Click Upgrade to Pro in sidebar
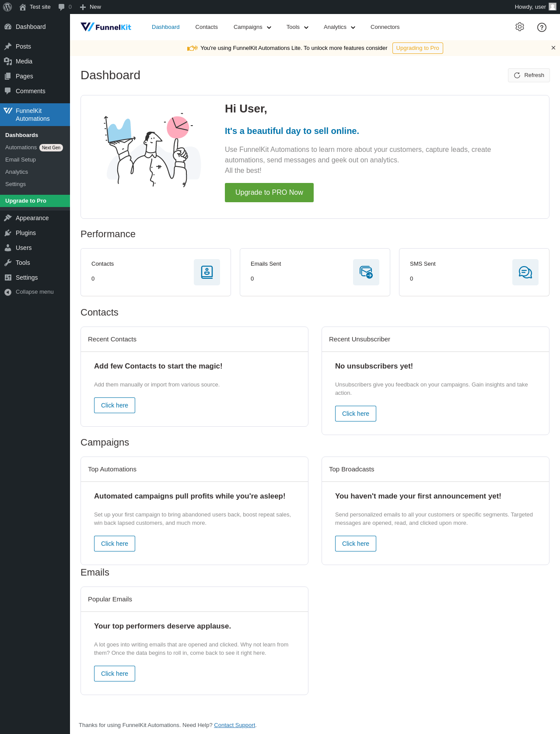Image resolution: width=560 pixels, height=734 pixels. (35, 201)
